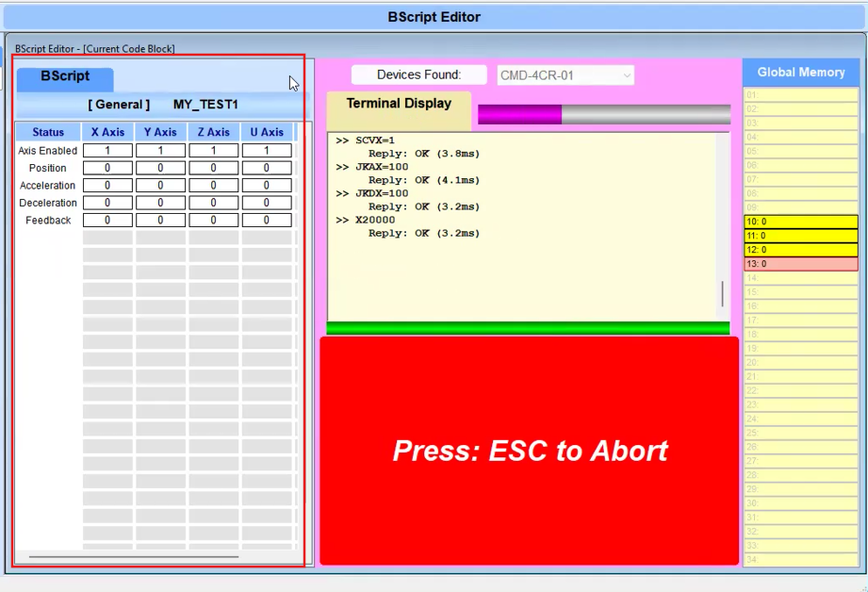Click the [ General ] label
Viewport: 868px width, 592px height.
click(x=119, y=105)
